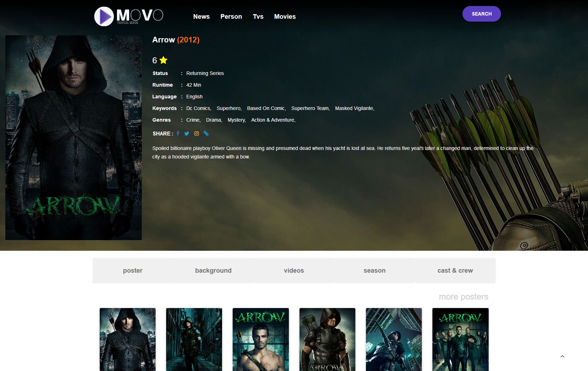Open the Tvs menu item
The width and height of the screenshot is (588, 371).
tap(258, 17)
